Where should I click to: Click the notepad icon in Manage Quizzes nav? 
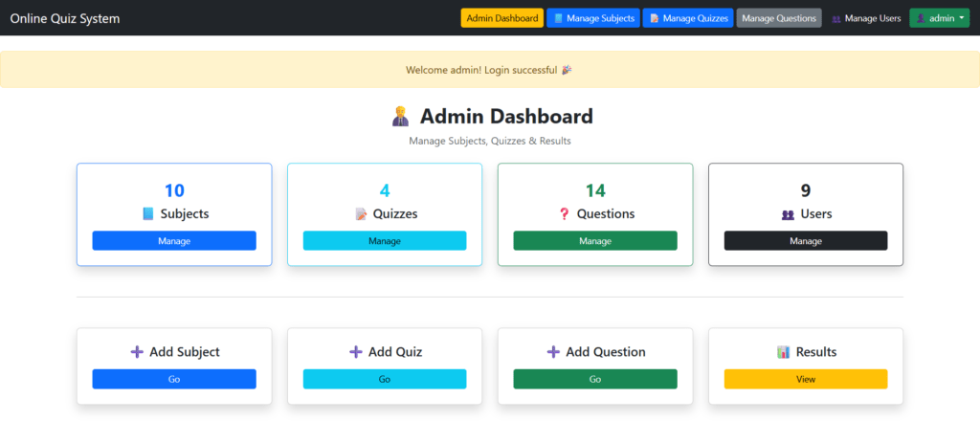[x=655, y=18]
